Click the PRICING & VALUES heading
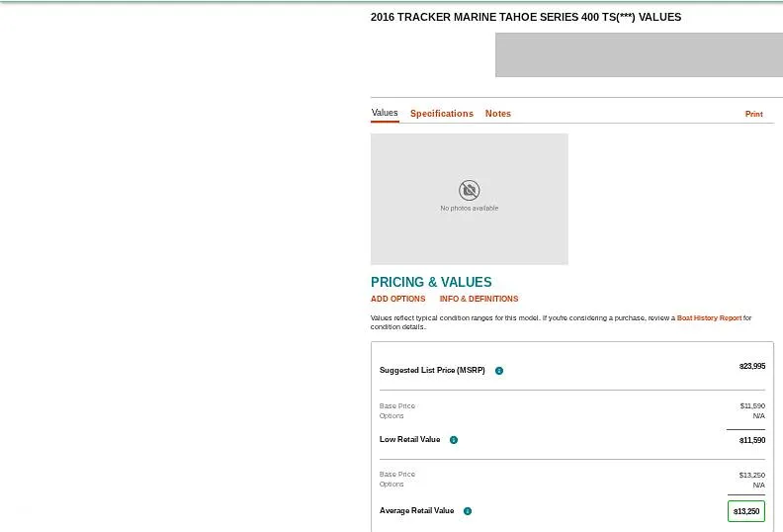783x532 pixels. (431, 282)
